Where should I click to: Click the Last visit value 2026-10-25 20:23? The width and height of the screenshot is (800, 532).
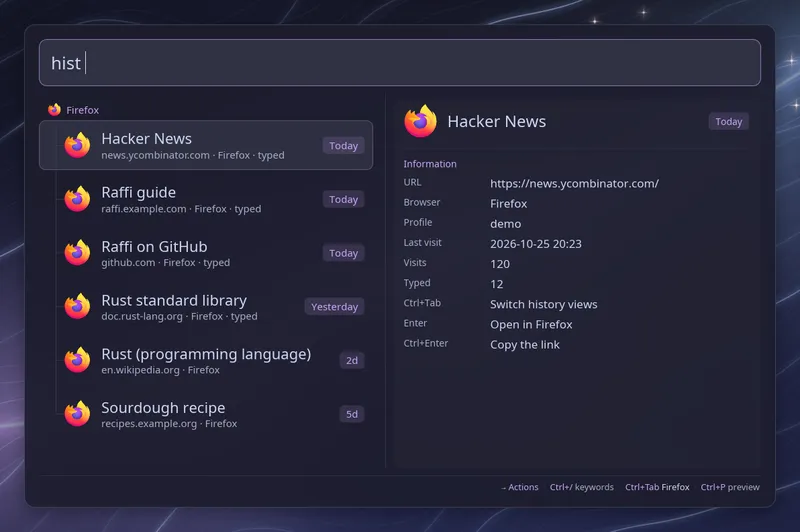coord(536,244)
